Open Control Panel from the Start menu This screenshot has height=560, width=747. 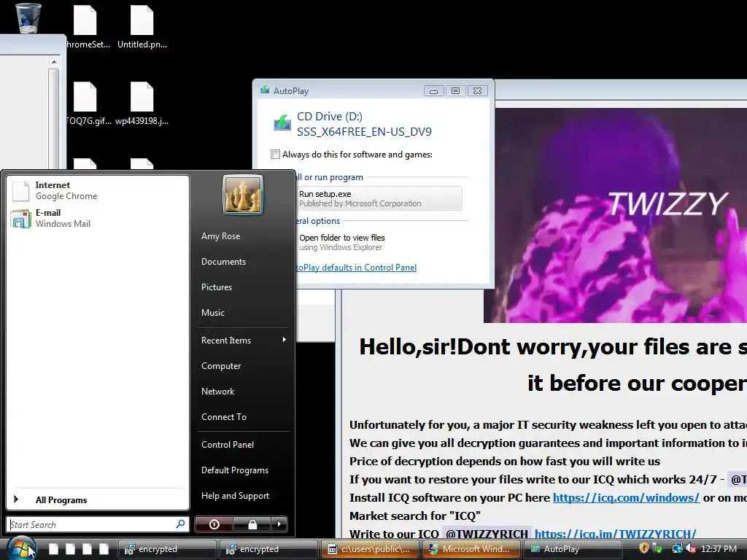[x=228, y=445]
